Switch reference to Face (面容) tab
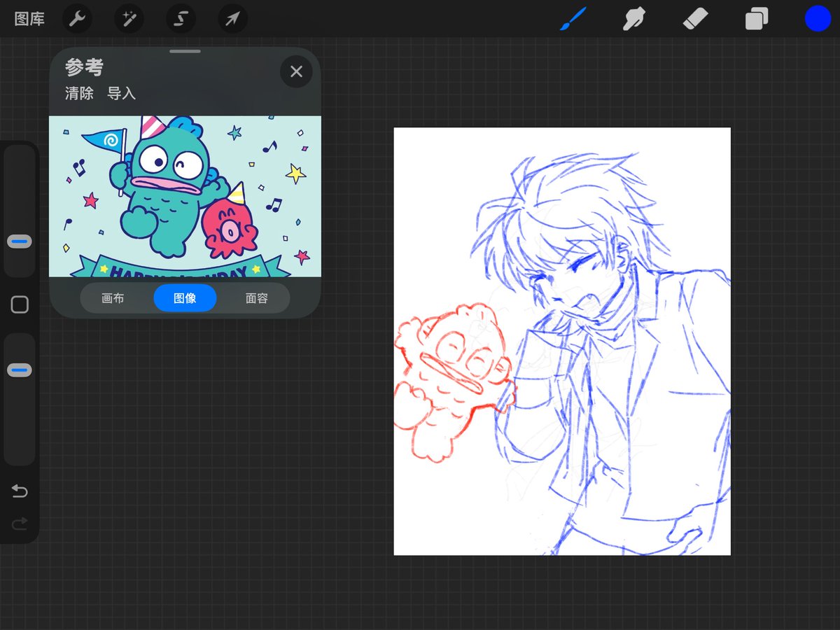The image size is (840, 630). pos(257,298)
